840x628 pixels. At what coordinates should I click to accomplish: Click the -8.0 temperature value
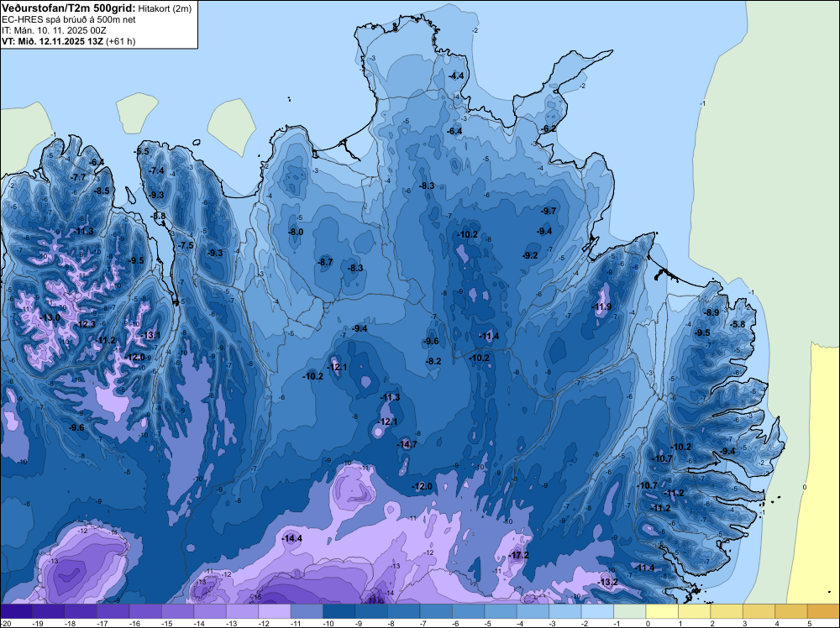pos(296,232)
